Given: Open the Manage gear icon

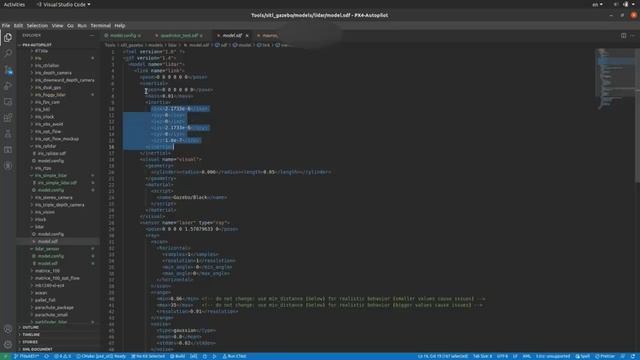Looking at the screenshot, I should [8, 345].
